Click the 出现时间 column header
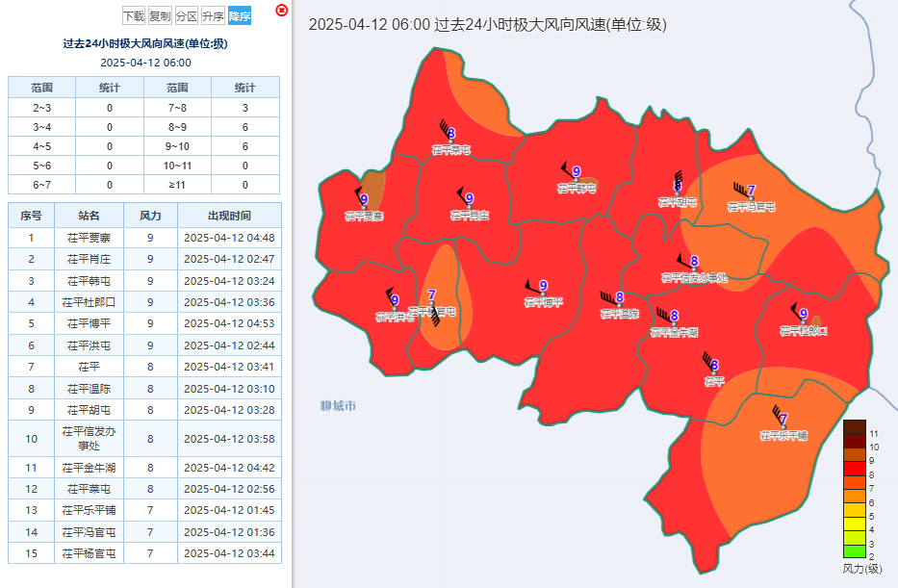Screen dimensions: 898x588 pyautogui.click(x=230, y=216)
